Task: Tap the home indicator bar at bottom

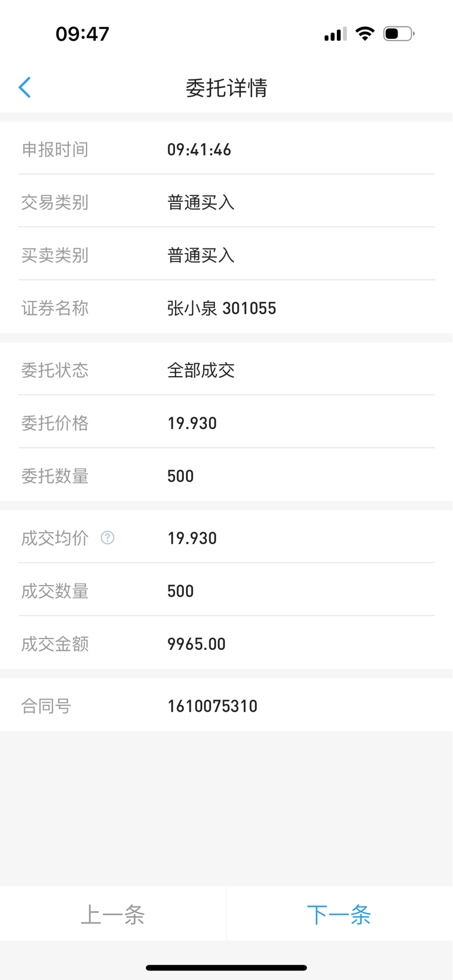Action: 226,968
